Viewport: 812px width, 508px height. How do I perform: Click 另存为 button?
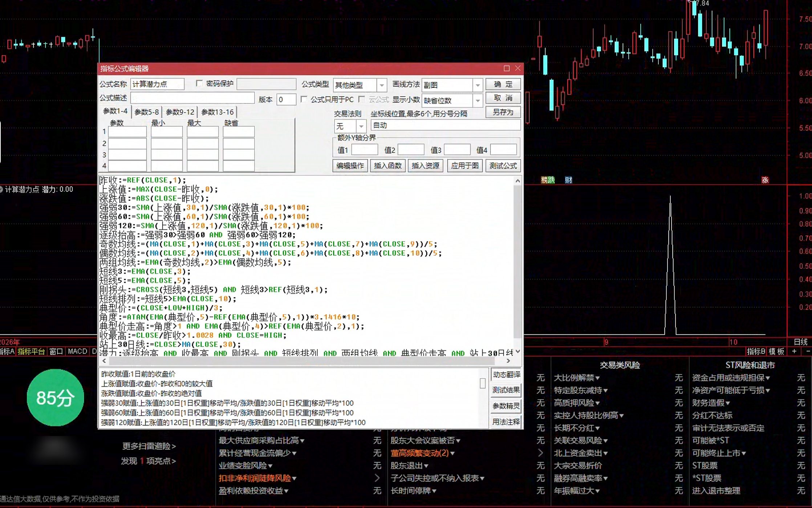click(x=503, y=112)
